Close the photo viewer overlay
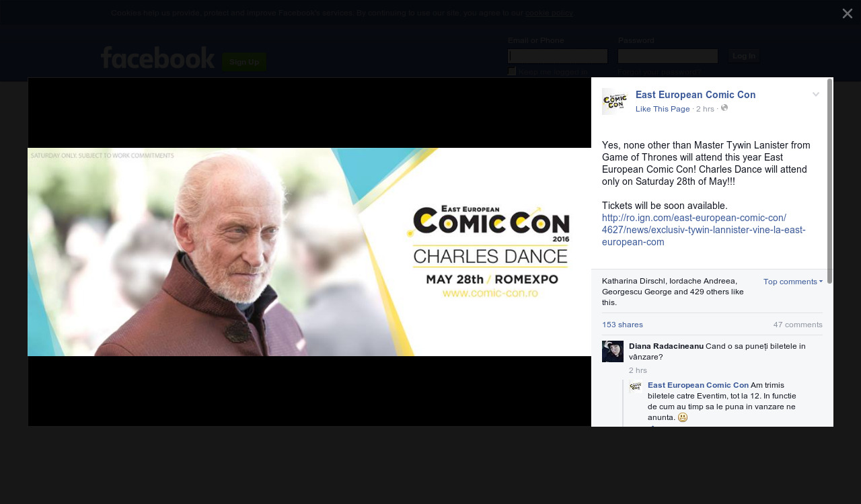The width and height of the screenshot is (861, 504). point(848,13)
